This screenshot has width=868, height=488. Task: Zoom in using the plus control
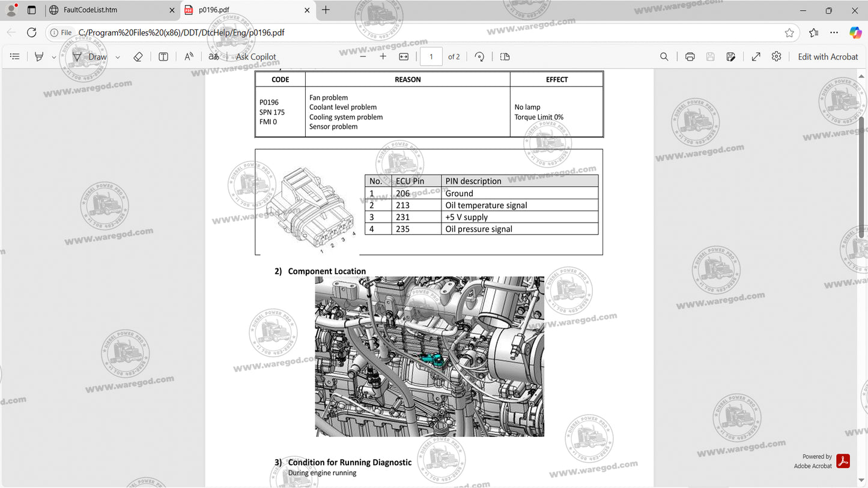click(383, 56)
